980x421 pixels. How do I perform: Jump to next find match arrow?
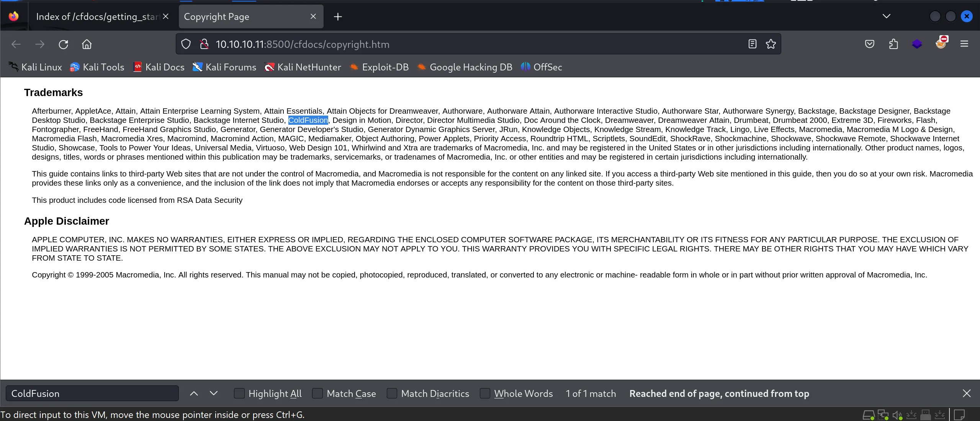click(214, 393)
